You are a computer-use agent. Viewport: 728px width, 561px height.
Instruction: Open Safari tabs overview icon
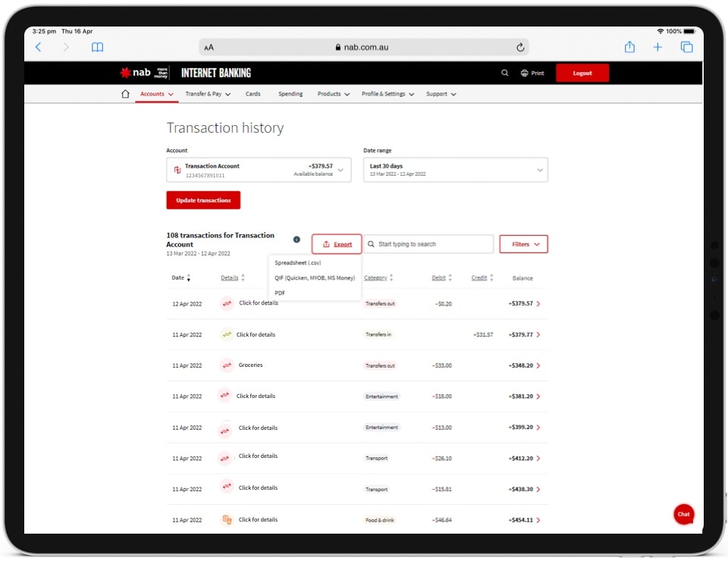coord(686,47)
